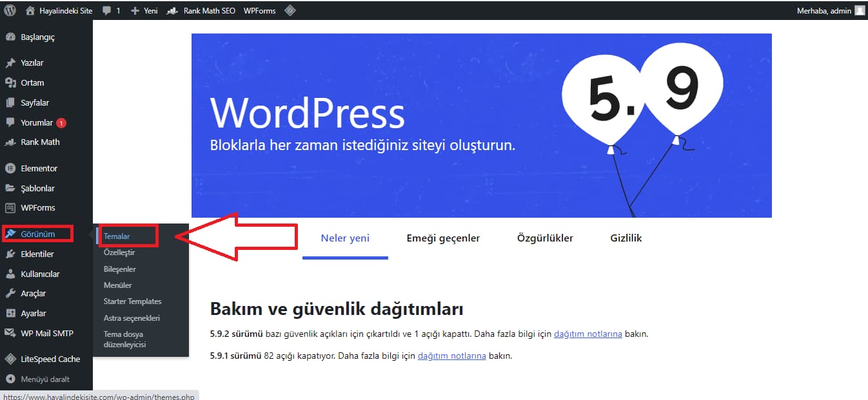Image resolution: width=868 pixels, height=400 pixels.
Task: Click the Rank Math SEO chart icon
Action: [172, 11]
